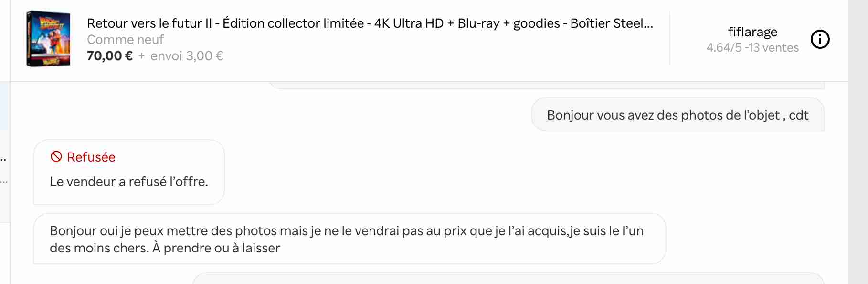Select the message asking for photos de l'objet
This screenshot has width=868, height=284.
pyautogui.click(x=677, y=115)
